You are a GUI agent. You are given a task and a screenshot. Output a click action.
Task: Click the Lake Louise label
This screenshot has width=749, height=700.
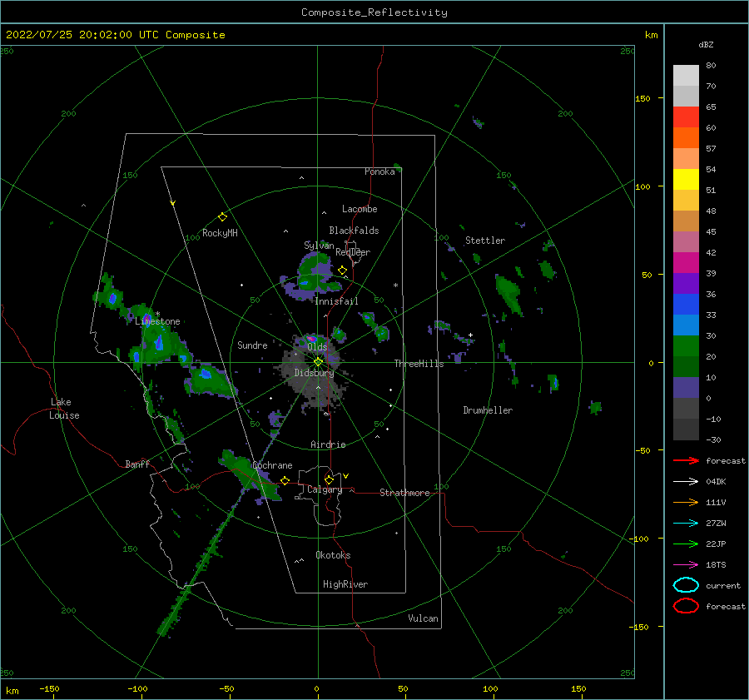[x=64, y=409]
